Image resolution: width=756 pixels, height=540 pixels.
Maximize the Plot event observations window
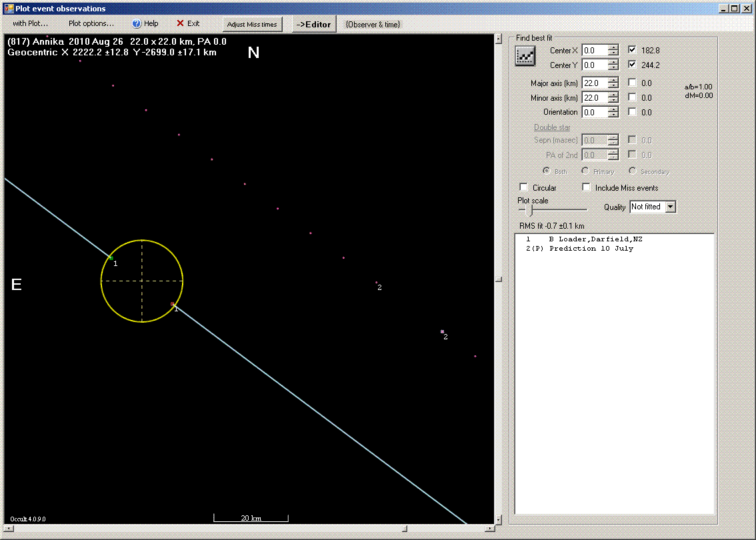pyautogui.click(x=734, y=8)
